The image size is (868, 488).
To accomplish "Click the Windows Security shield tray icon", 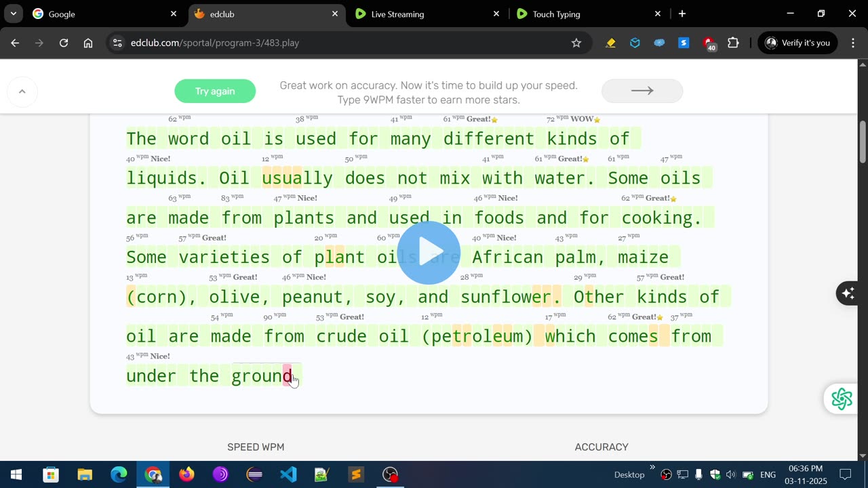I will tap(715, 474).
